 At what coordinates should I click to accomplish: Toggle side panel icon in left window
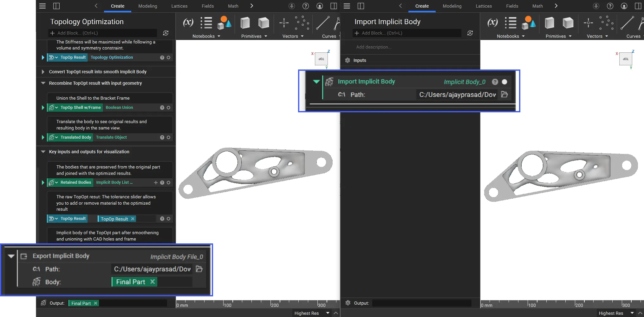point(56,6)
